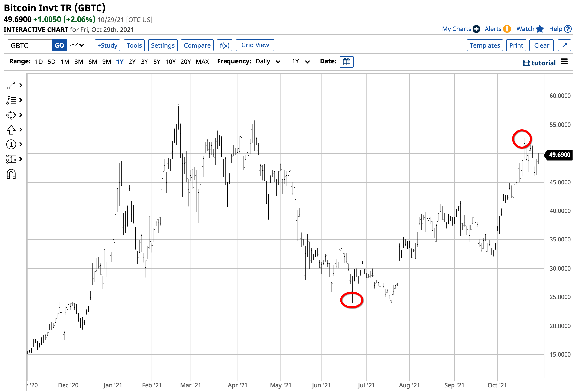
Task: Select the 1D range
Action: (39, 62)
